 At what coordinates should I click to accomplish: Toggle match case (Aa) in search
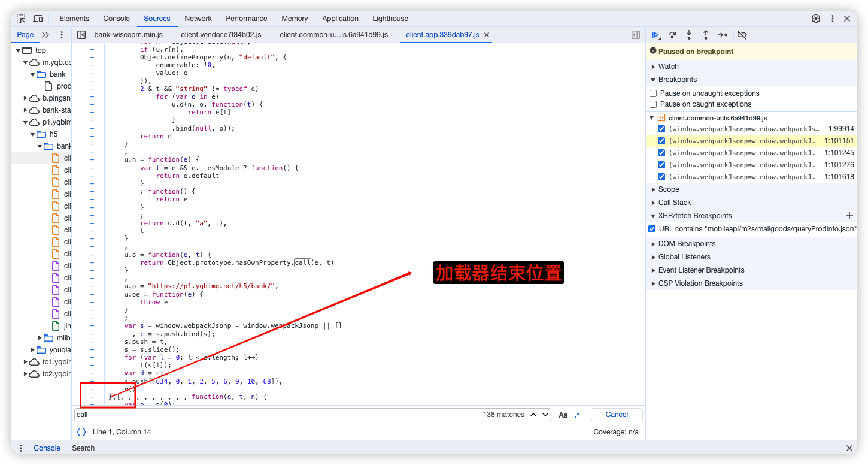pos(563,415)
